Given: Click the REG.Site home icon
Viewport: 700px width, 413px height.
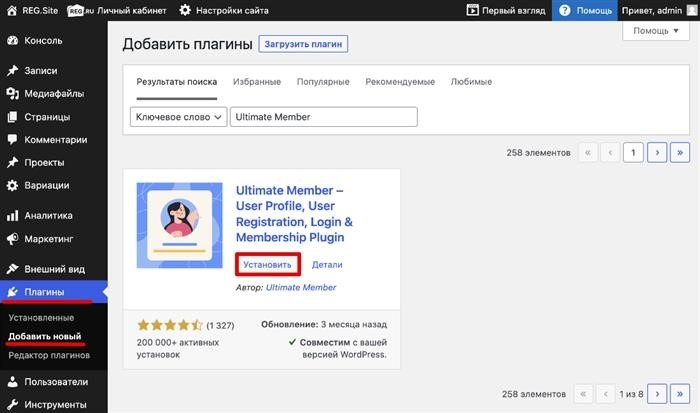Looking at the screenshot, I should 12,10.
